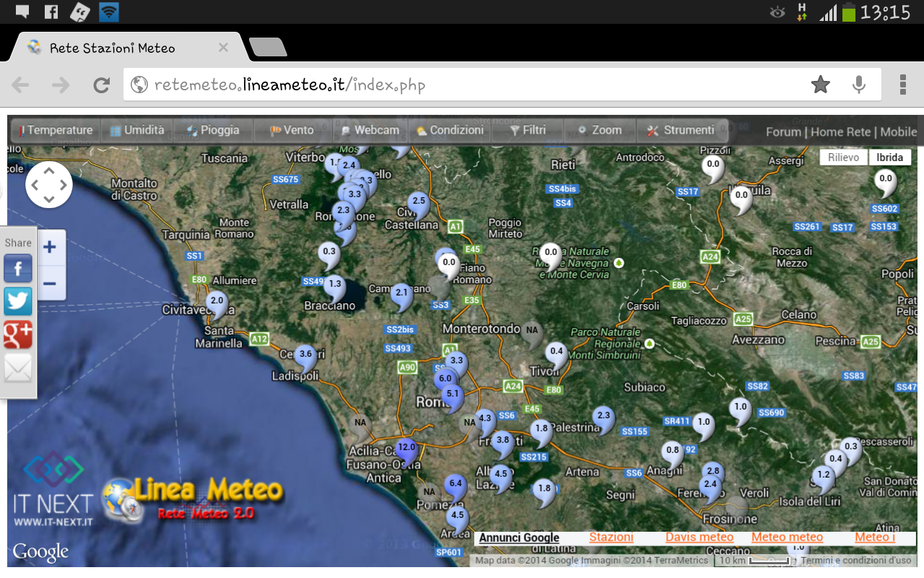The image size is (924, 578).
Task: Share the map via Twitter icon
Action: 18,301
